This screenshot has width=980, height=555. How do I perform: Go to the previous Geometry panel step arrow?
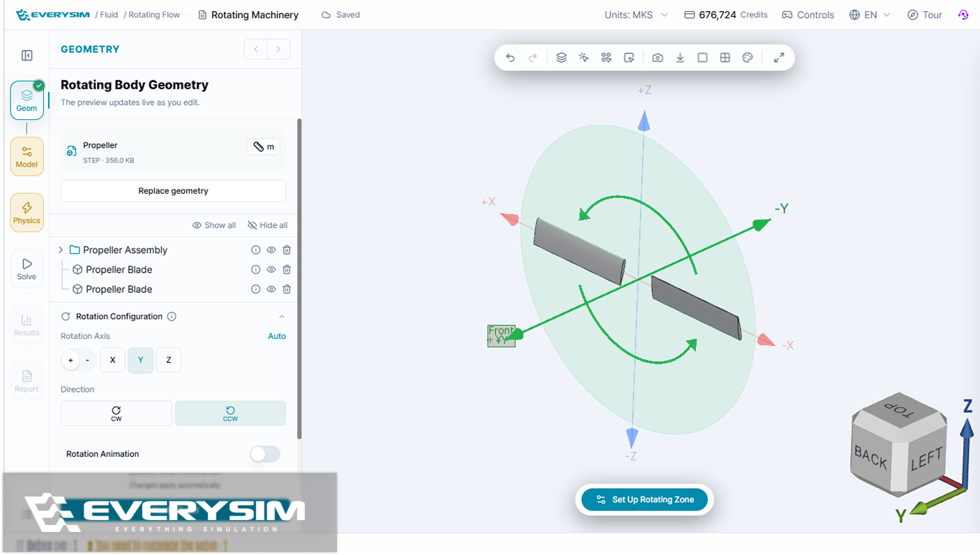click(x=256, y=49)
